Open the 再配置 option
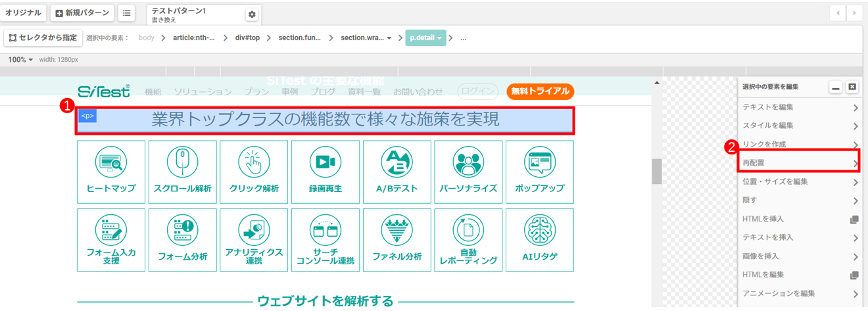Image resolution: width=868 pixels, height=311 pixels. (x=800, y=162)
